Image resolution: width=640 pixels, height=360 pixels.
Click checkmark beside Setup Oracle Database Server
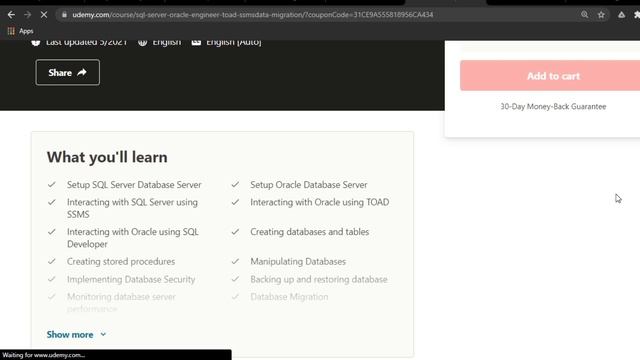[x=235, y=184]
